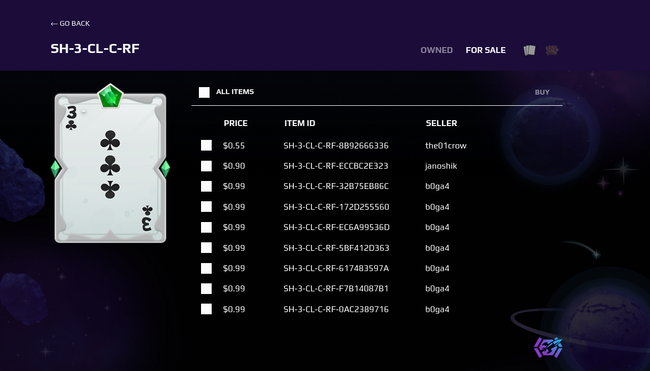Click item ID SH-3-CL-C-RF-0AC2389716
The width and height of the screenshot is (650, 371).
[x=336, y=309]
